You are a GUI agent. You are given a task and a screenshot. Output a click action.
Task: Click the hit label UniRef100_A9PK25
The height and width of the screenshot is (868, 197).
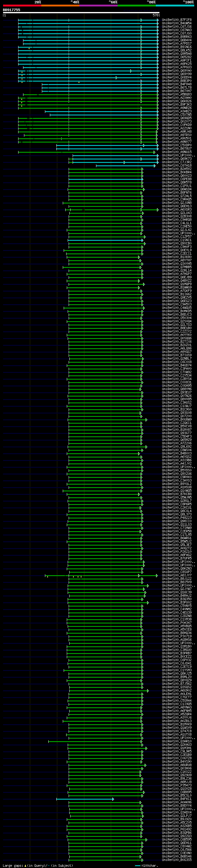tap(177, 64)
